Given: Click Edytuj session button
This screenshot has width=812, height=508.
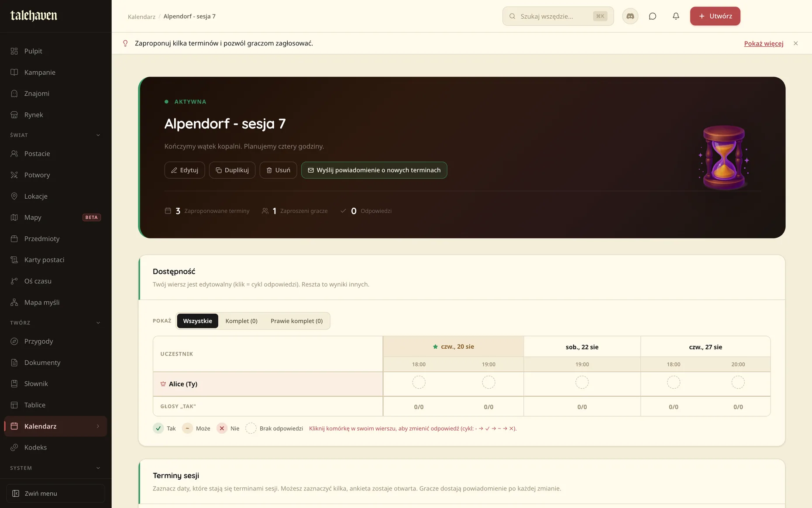Looking at the screenshot, I should point(185,170).
